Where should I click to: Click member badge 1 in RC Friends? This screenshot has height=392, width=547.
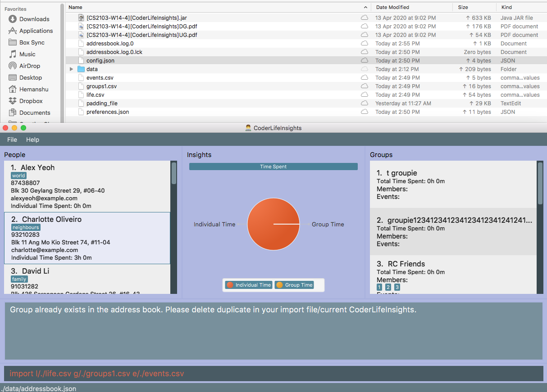point(379,287)
